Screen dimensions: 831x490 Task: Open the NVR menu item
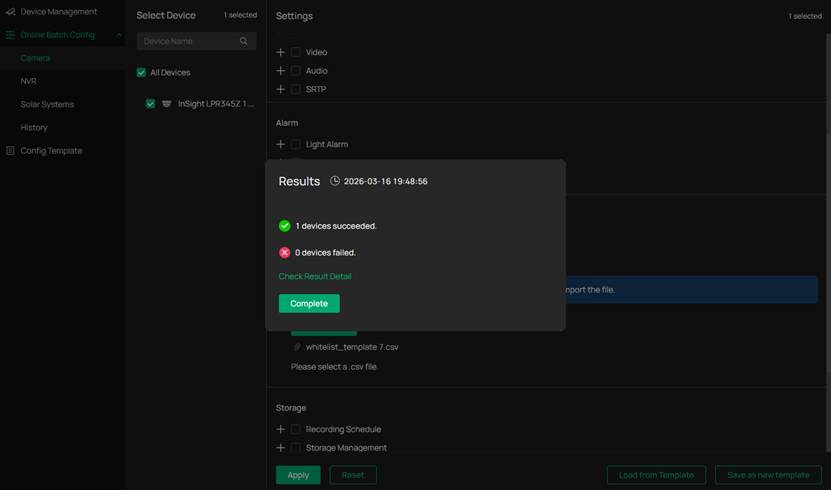29,81
